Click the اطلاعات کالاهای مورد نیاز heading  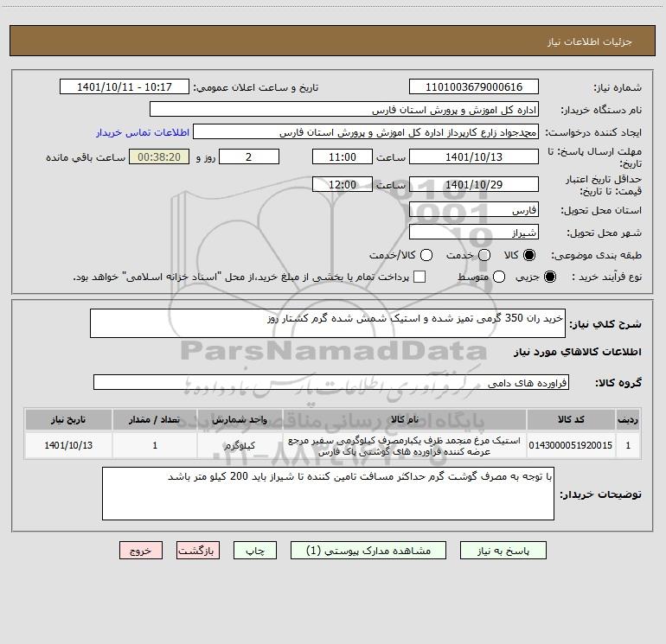pyautogui.click(x=577, y=352)
